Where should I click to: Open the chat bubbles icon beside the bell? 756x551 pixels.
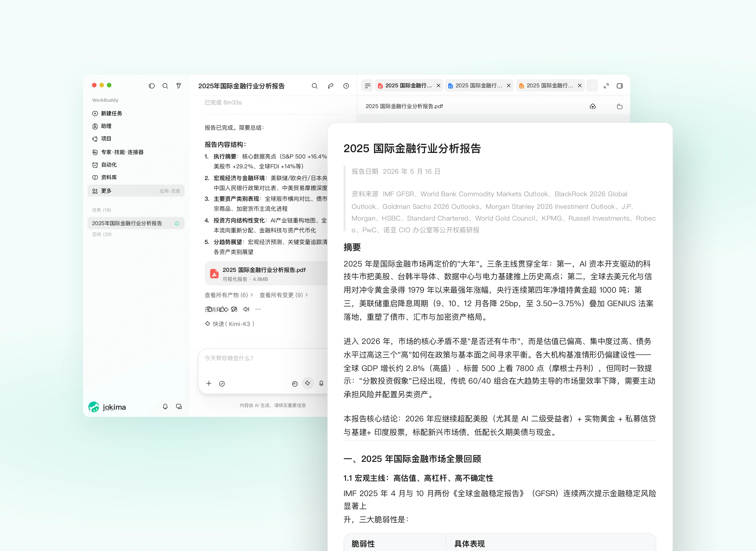click(179, 407)
